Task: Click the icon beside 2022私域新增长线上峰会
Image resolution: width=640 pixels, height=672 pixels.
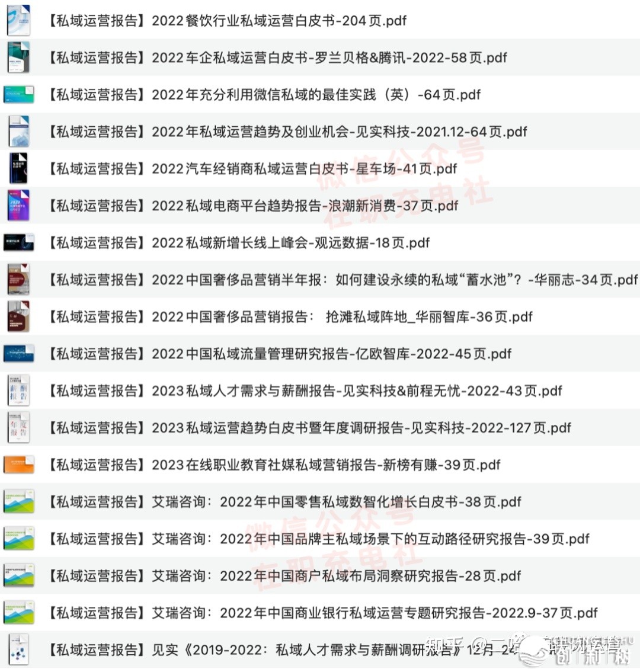Action: tap(18, 242)
